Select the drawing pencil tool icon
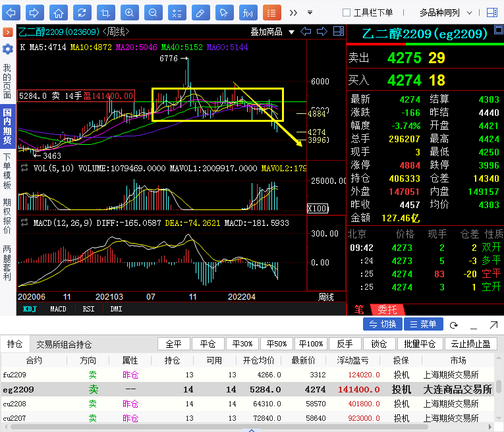The width and height of the screenshot is (504, 432). pyautogui.click(x=201, y=13)
